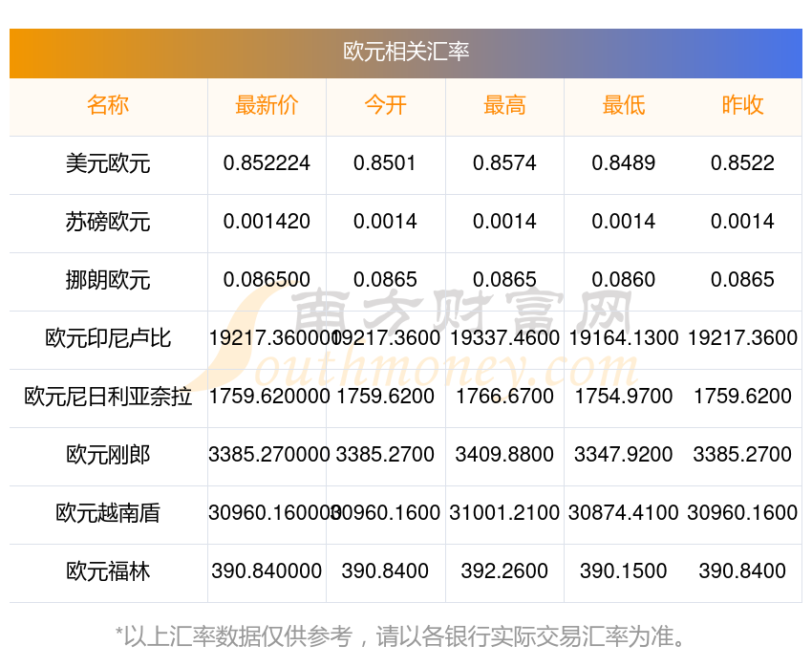This screenshot has height=667, width=812.
Task: Click low value 0.0860
Action: tap(624, 280)
